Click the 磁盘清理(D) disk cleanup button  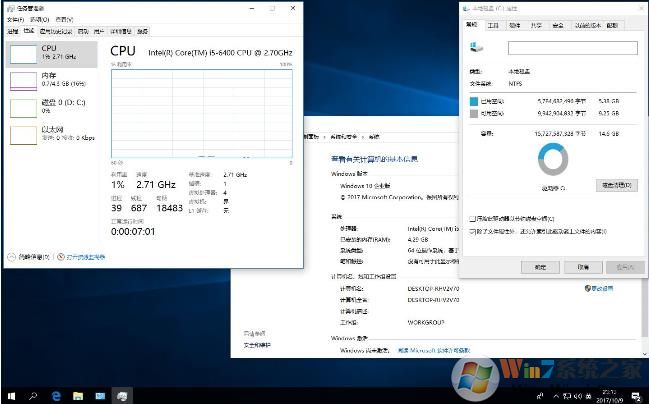(x=617, y=185)
